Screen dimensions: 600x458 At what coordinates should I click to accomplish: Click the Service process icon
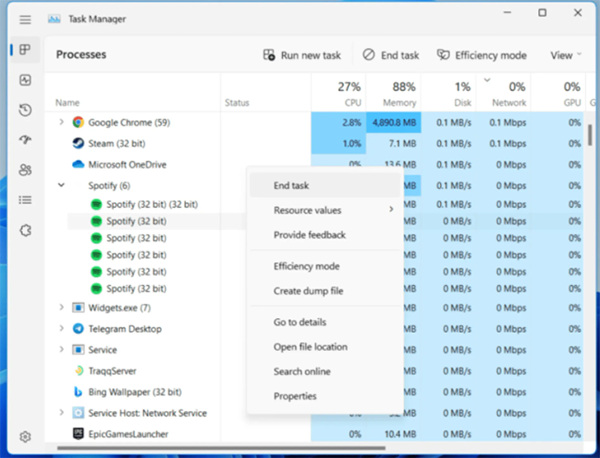coord(78,350)
